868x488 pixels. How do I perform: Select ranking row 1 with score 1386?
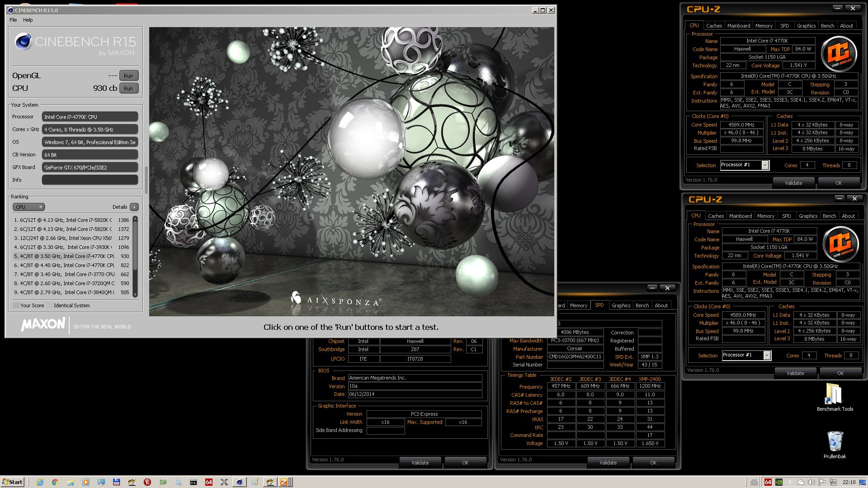click(x=71, y=220)
